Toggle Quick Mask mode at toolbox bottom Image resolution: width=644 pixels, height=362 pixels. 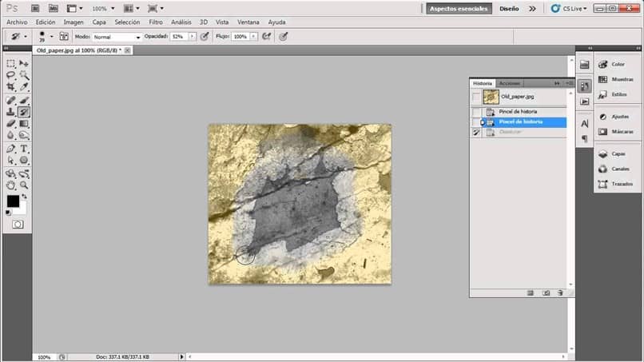click(18, 225)
